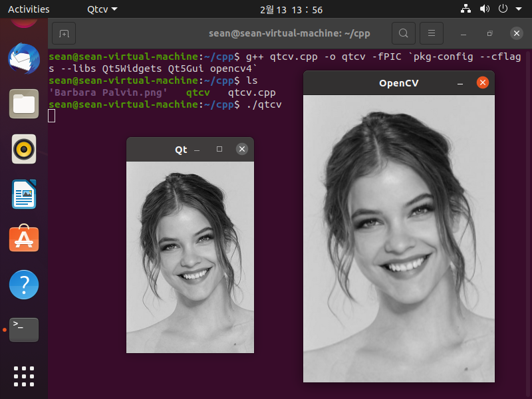Close the terminal window
Viewport: 532px width, 399px height.
(517, 33)
